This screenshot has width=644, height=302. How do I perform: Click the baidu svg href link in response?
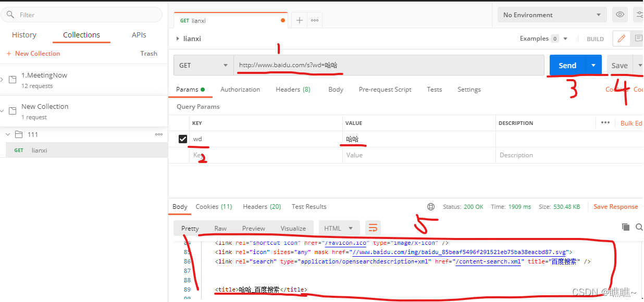click(459, 252)
